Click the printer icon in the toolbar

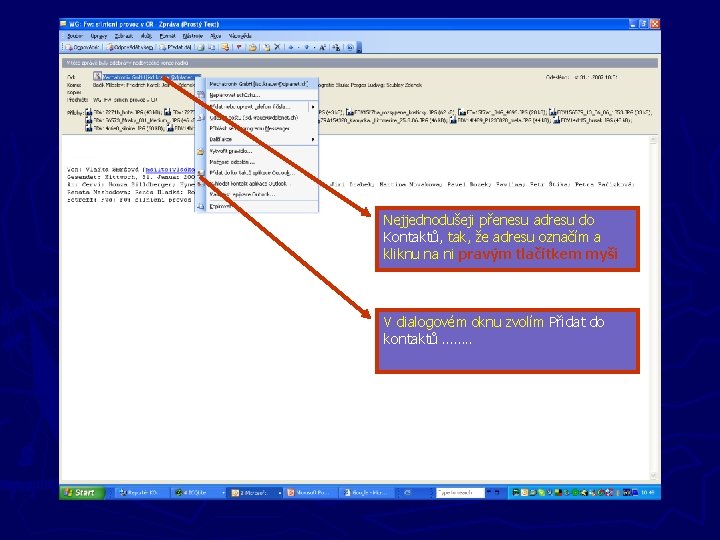201,47
